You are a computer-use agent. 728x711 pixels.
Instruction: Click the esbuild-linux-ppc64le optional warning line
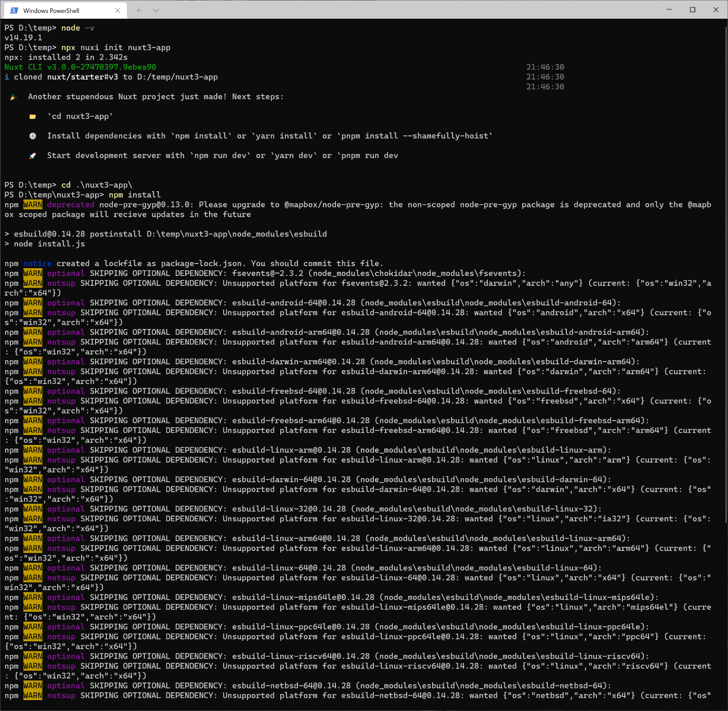(x=327, y=627)
